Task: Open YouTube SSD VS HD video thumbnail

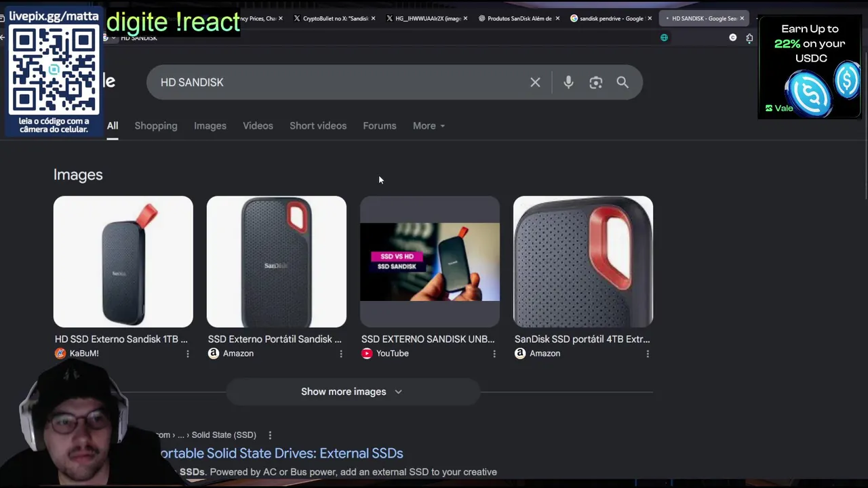Action: tap(430, 262)
